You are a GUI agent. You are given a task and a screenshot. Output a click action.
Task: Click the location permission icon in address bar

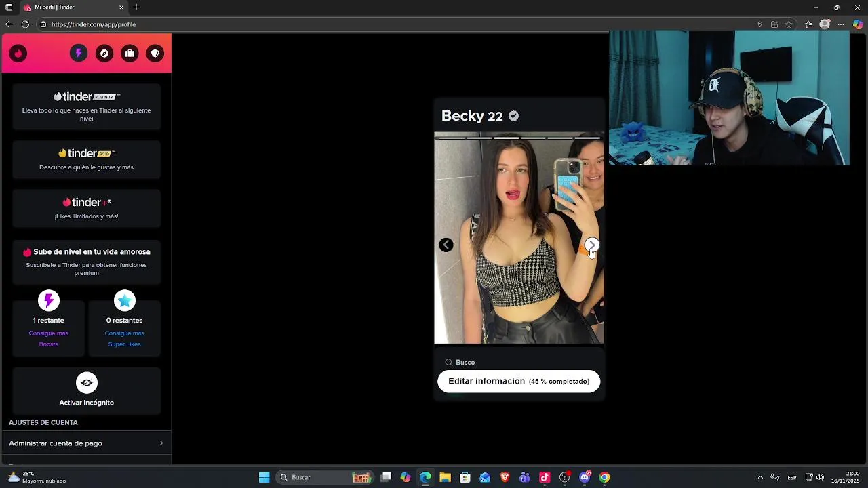pyautogui.click(x=759, y=24)
